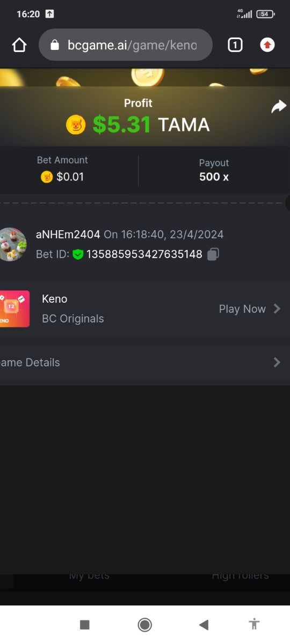Tap the red browser update arrow icon
This screenshot has height=644, width=290.
pos(267,45)
